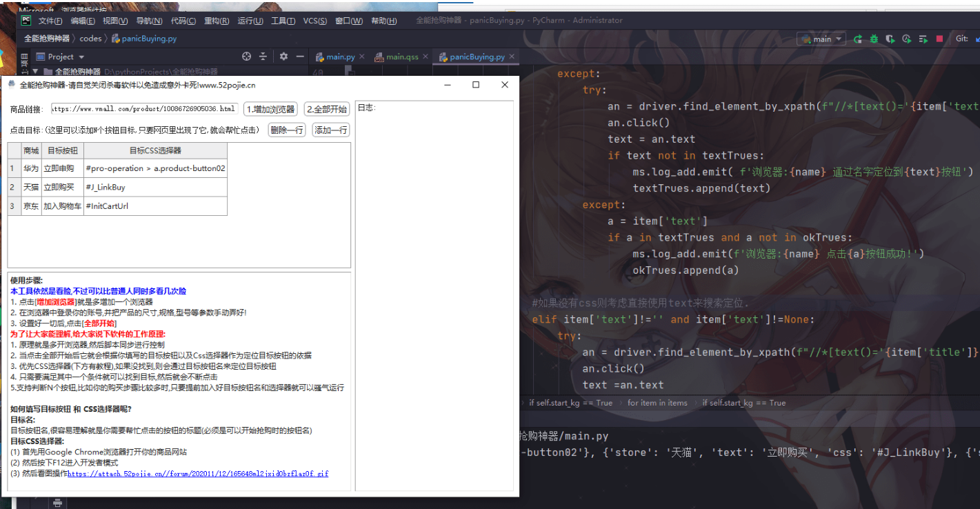Click the 全能抢购神器 project breadcrumb
980x509 pixels.
[47, 39]
